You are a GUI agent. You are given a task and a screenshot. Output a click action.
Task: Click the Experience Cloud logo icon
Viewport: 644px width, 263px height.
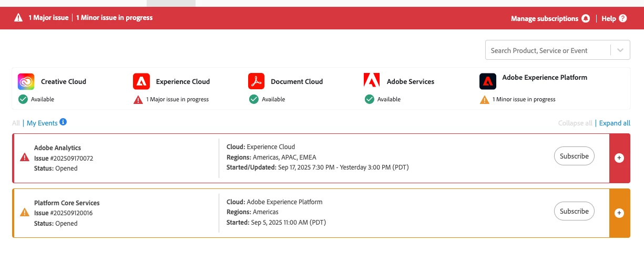point(141,81)
